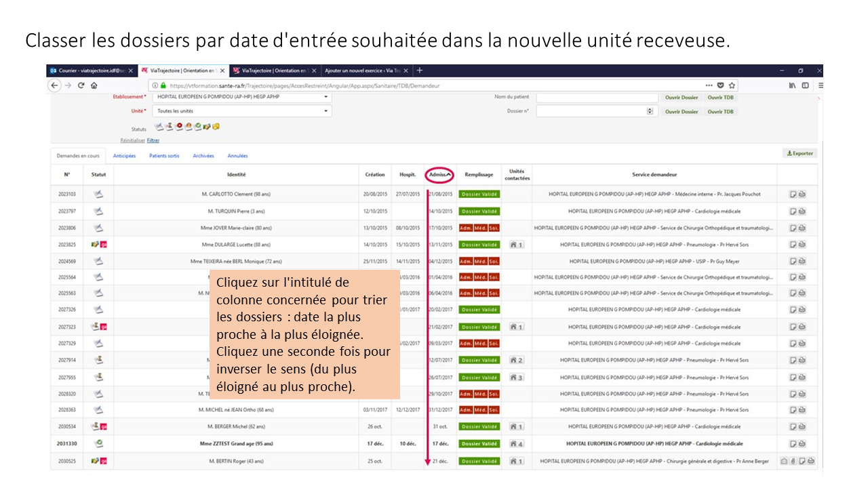Viewport: 868px width, 488px height.
Task: Click Firefox home icon
Action: pos(94,85)
